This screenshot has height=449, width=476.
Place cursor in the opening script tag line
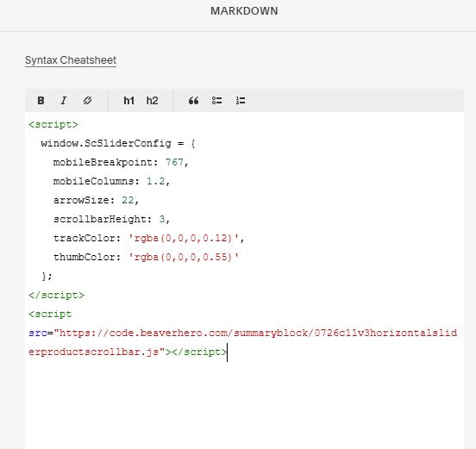tap(53, 125)
